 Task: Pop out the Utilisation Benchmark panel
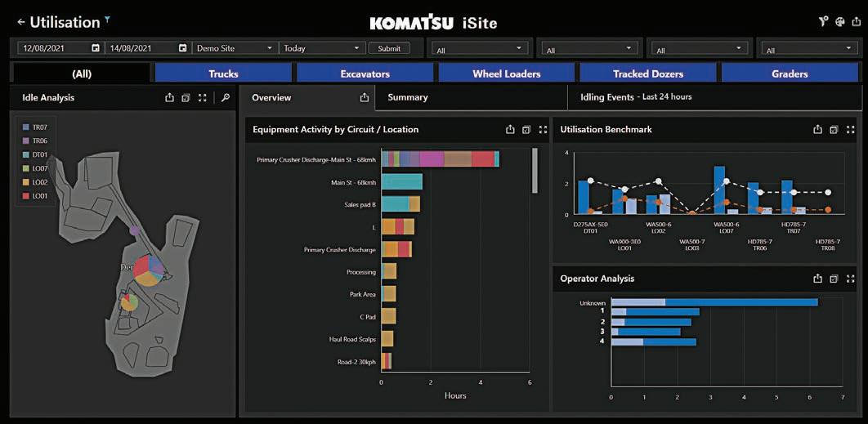click(834, 130)
